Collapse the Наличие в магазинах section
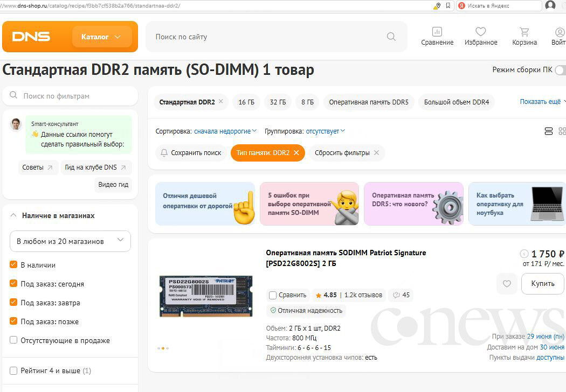566x392 pixels. [13, 215]
